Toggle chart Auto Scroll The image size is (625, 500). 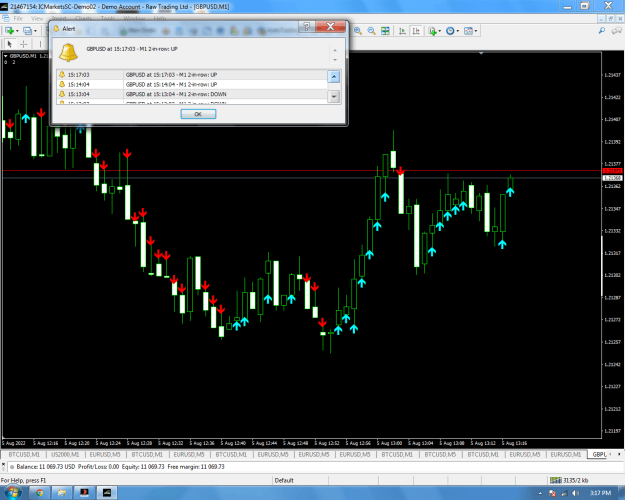403,31
